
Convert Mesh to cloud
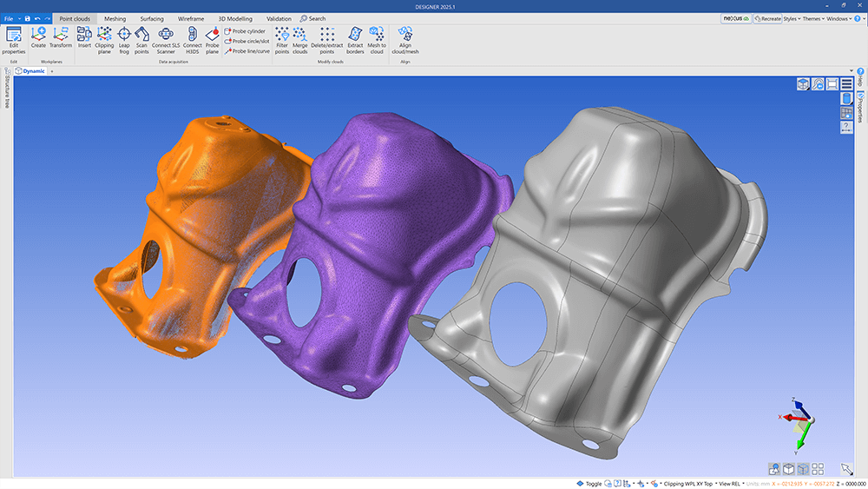click(x=377, y=41)
